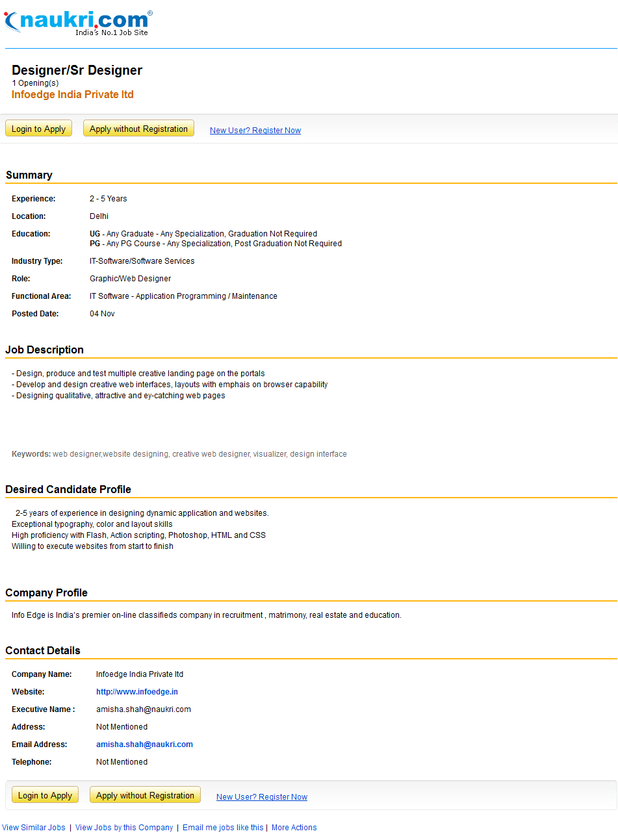
Task: Open the View Similar Jobs link
Action: coord(34,828)
